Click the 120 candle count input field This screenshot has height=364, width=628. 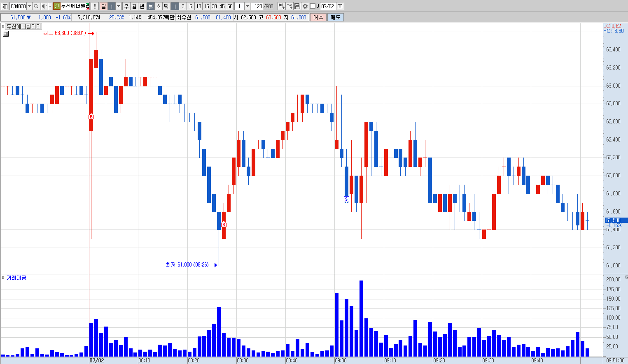click(257, 6)
